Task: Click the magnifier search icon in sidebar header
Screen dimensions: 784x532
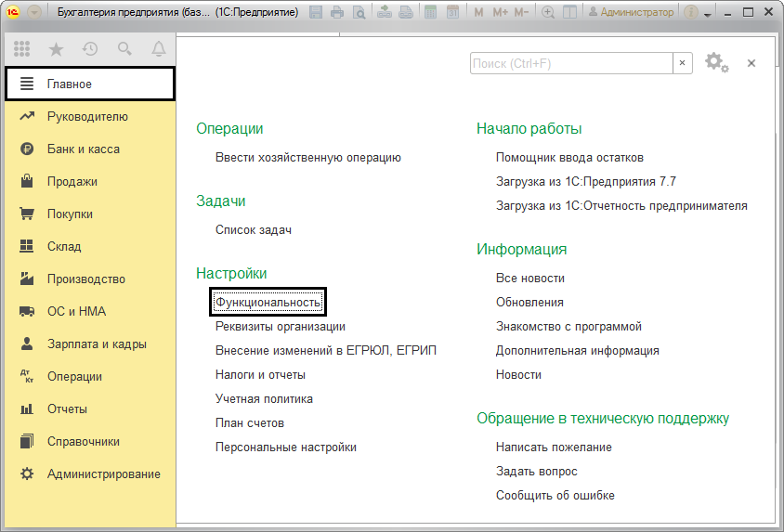Action: [x=124, y=48]
